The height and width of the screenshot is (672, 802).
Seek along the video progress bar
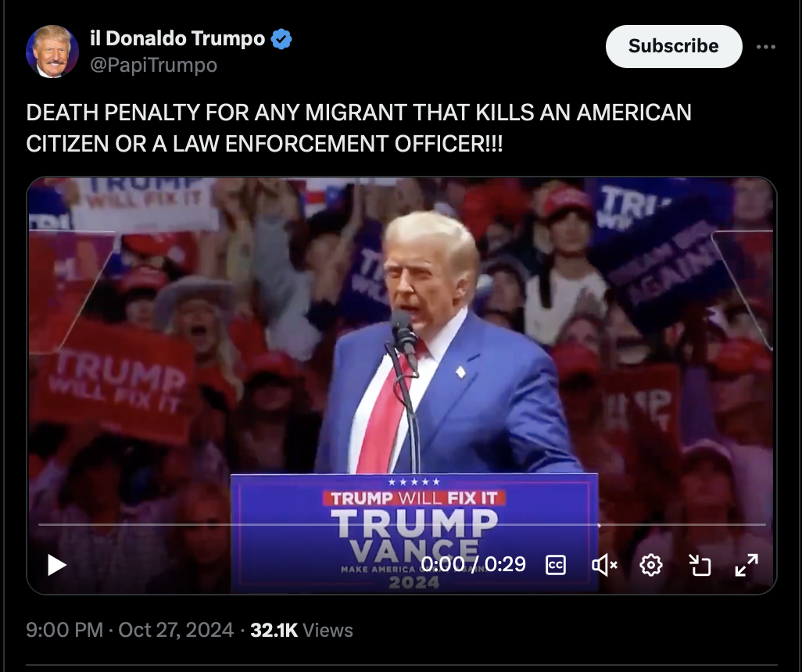tap(402, 525)
